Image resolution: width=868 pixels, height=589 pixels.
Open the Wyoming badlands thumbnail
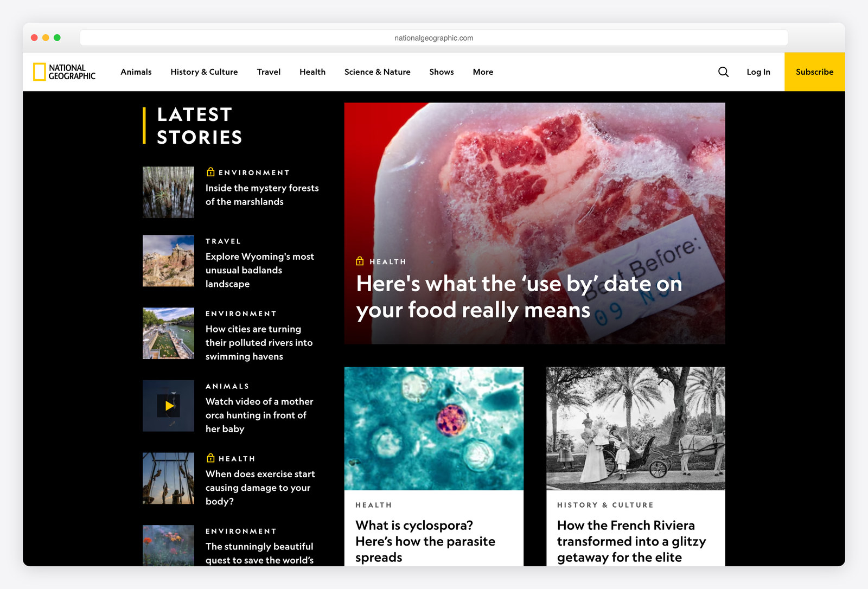point(168,261)
